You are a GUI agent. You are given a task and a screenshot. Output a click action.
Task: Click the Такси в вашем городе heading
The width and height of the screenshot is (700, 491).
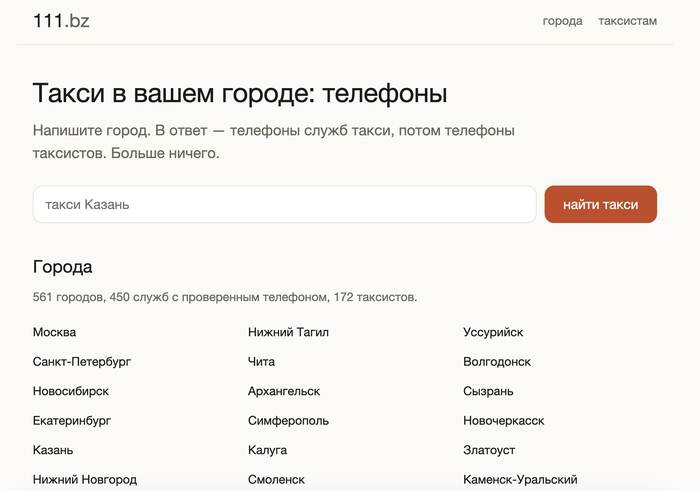[240, 93]
